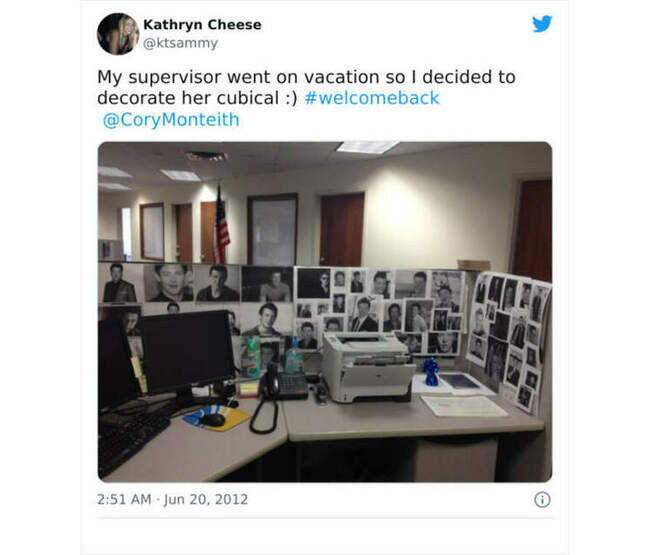650x555 pixels.
Task: Click the photo collage on right partition
Action: coord(508,340)
